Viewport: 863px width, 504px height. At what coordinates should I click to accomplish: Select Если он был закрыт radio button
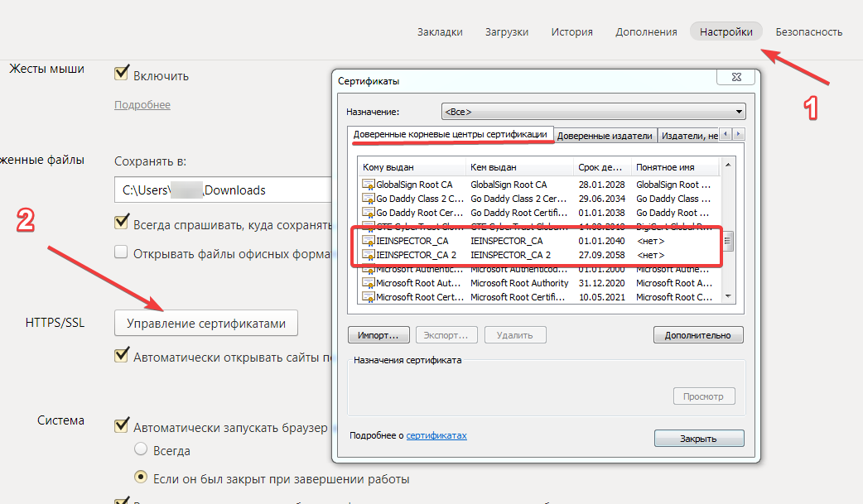[x=141, y=477]
